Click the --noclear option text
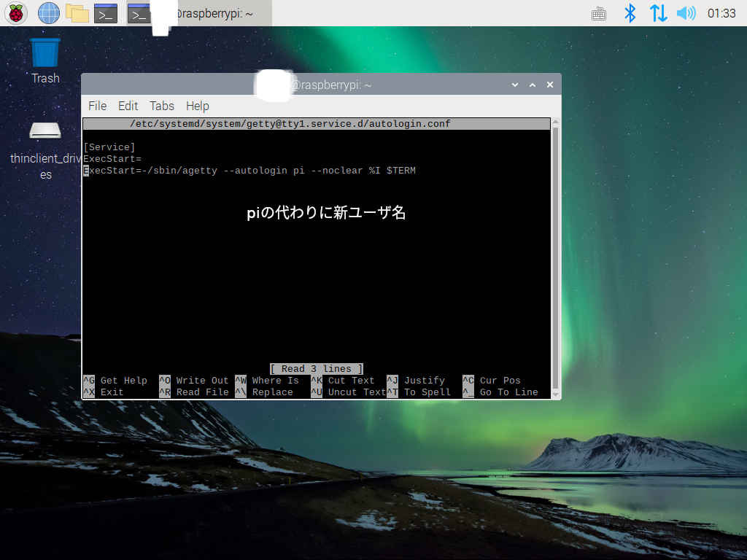The height and width of the screenshot is (560, 747). point(336,171)
